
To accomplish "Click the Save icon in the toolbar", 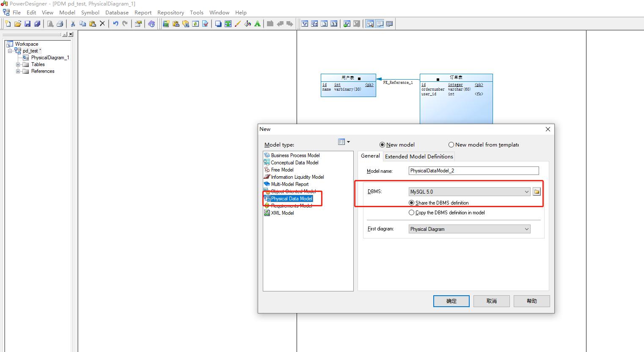I will point(28,24).
